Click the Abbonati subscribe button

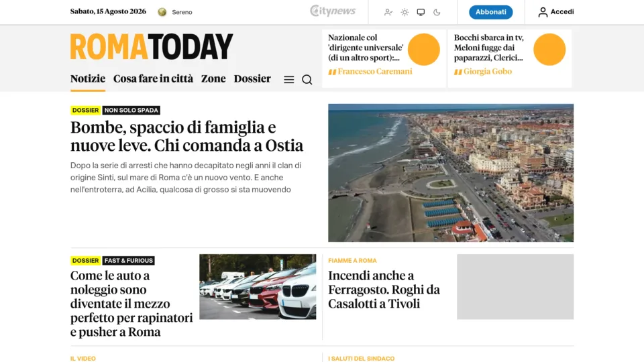(491, 12)
